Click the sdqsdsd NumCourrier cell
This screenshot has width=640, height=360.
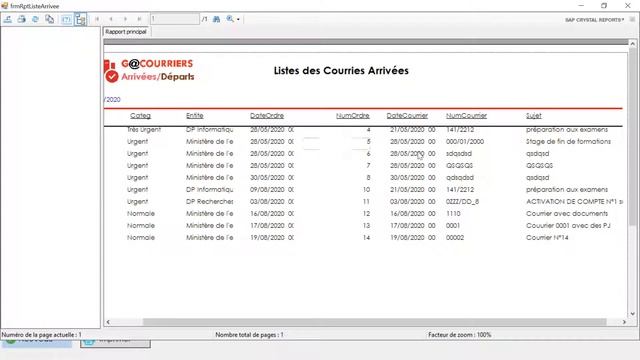point(459,154)
